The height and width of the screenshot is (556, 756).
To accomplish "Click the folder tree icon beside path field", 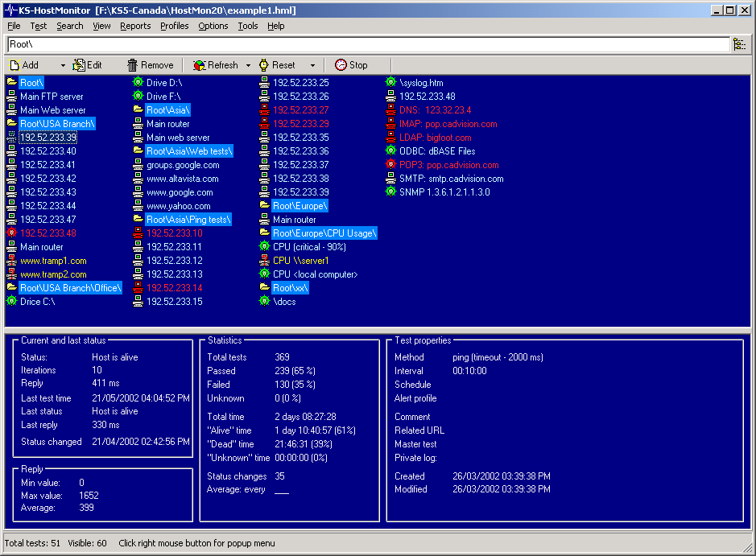I will (739, 44).
